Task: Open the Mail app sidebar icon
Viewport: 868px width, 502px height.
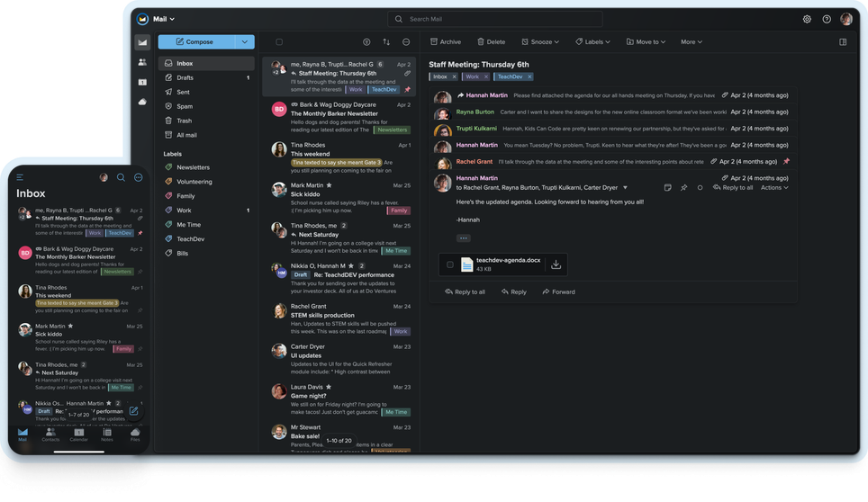Action: pyautogui.click(x=142, y=42)
